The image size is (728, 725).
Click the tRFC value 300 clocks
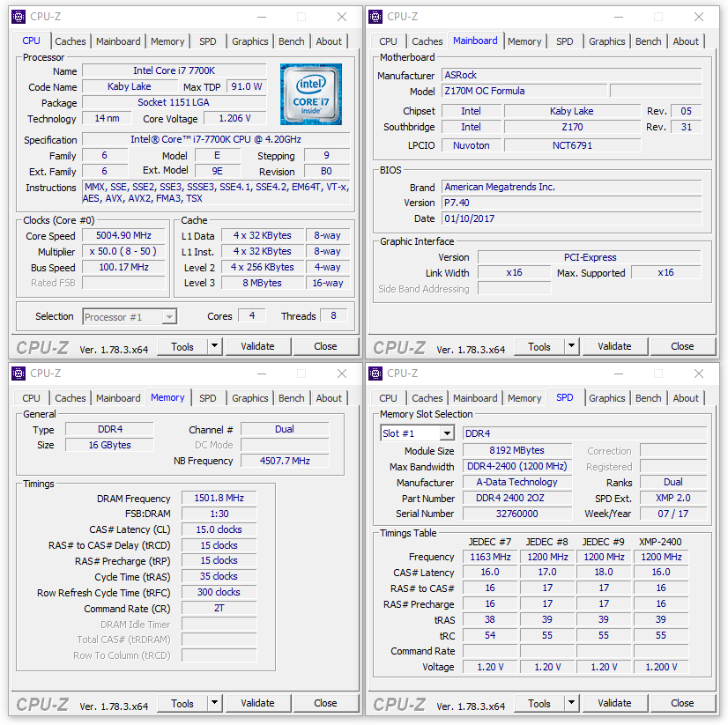219,592
